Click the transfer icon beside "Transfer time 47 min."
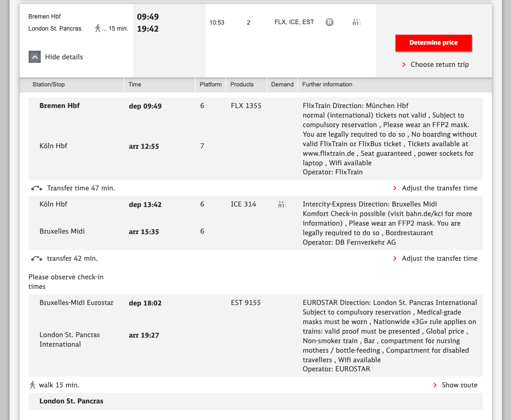Viewport: 511px width, 420px height. point(36,188)
